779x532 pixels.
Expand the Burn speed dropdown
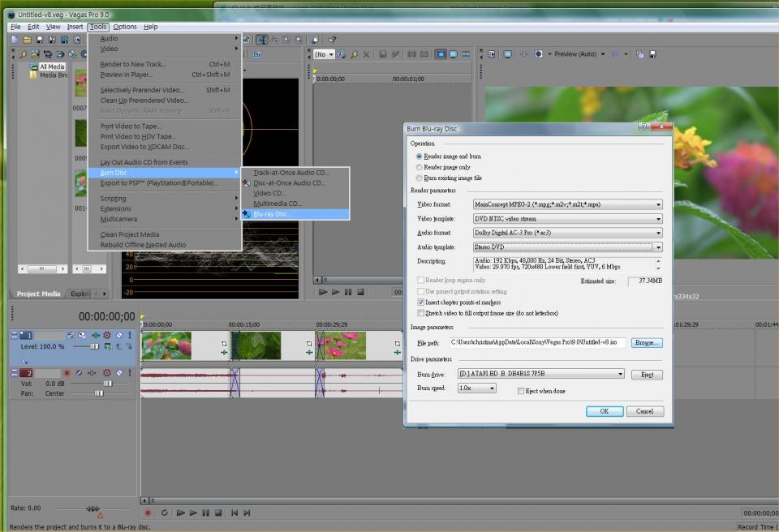click(492, 388)
